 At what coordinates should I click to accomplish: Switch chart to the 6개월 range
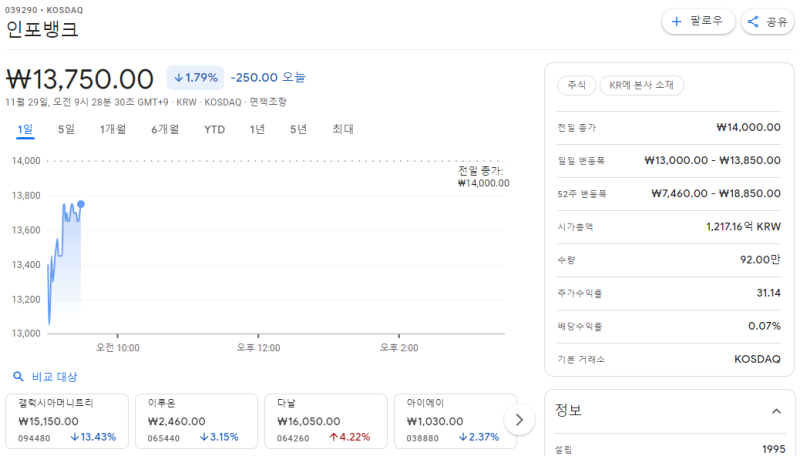[165, 130]
